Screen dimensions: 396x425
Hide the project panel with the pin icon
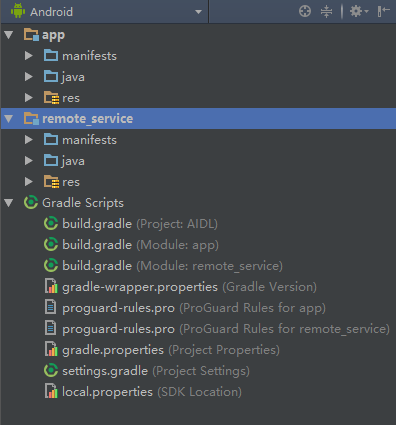point(383,11)
